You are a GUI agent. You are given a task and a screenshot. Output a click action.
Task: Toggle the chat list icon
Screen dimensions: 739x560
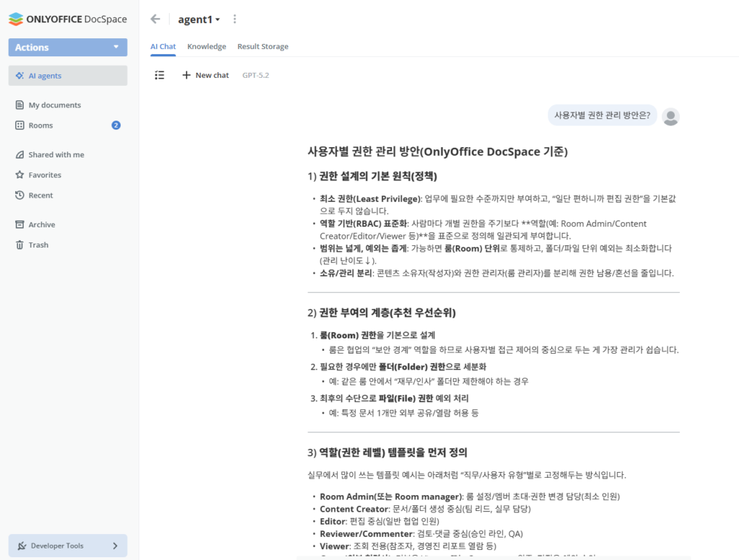click(159, 75)
